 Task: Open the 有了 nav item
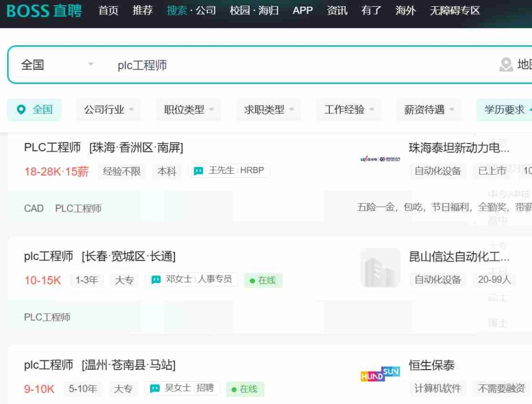click(x=371, y=10)
